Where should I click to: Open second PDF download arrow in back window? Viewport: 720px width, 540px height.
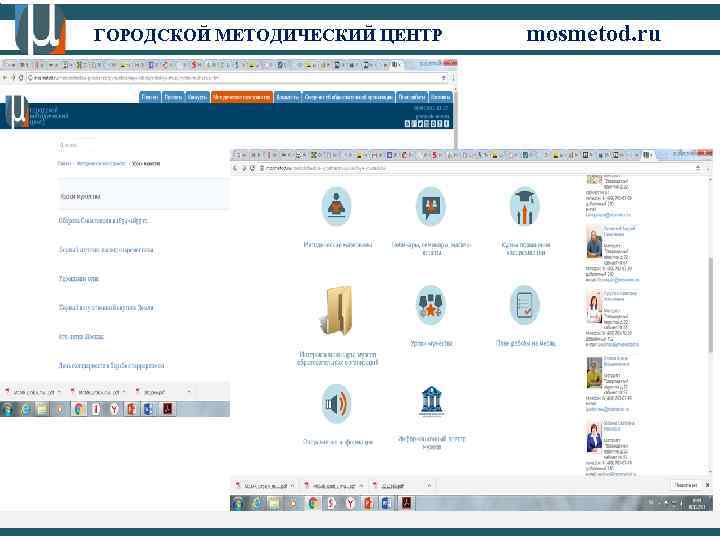pyautogui.click(x=124, y=392)
